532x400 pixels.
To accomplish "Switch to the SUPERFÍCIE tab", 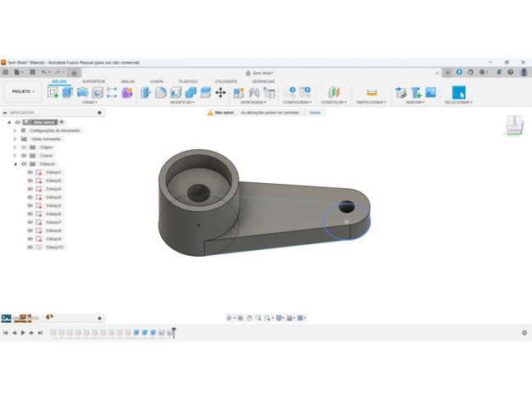I will (93, 81).
